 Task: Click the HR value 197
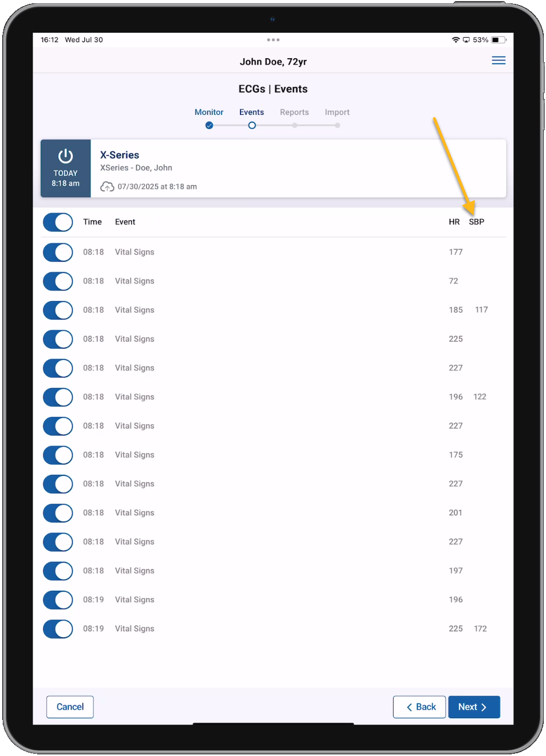tap(456, 570)
